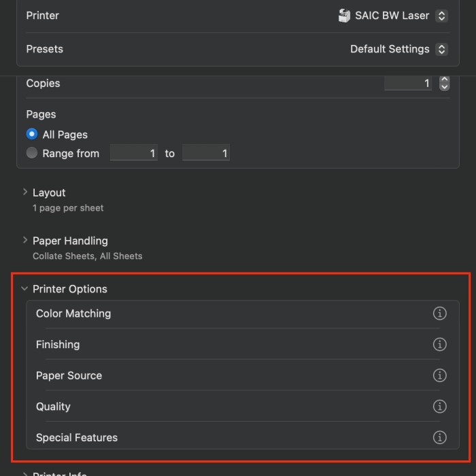
Task: Click the SAIC BW Laser printer icon
Action: (x=344, y=16)
